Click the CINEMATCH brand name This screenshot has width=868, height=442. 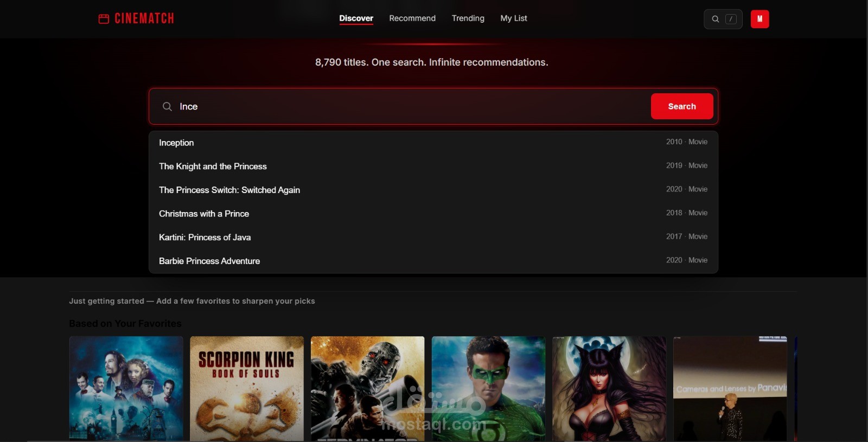144,19
